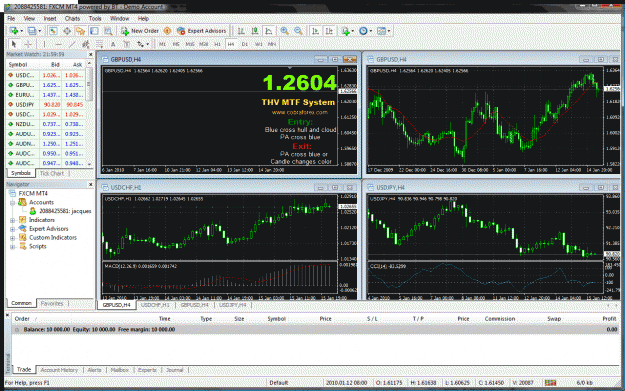Select the USDJPY row in Market Watch
This screenshot has width=625, height=391.
[x=46, y=104]
